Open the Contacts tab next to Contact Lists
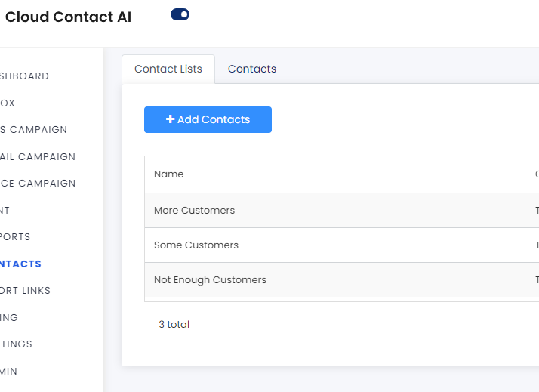 tap(252, 69)
